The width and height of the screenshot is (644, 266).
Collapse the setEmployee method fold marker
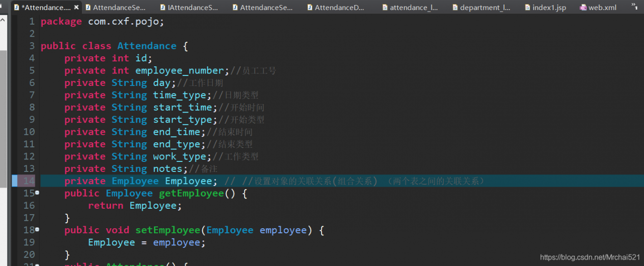[37, 229]
